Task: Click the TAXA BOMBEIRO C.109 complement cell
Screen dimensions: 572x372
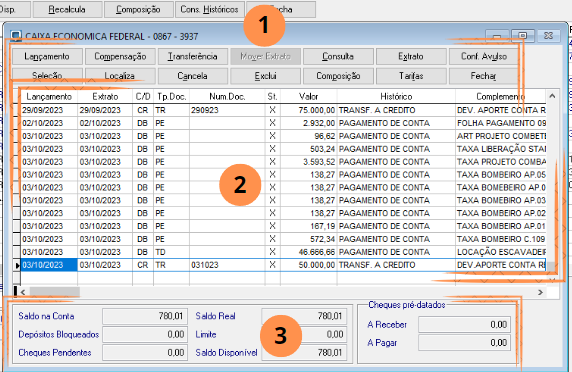Action: coord(501,239)
